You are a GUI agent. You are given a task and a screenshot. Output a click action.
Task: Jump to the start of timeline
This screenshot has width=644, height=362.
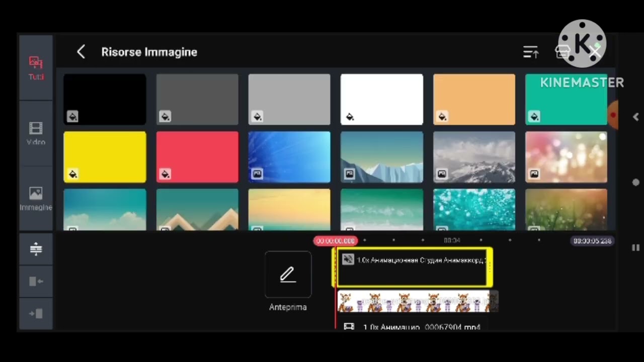pyautogui.click(x=36, y=282)
